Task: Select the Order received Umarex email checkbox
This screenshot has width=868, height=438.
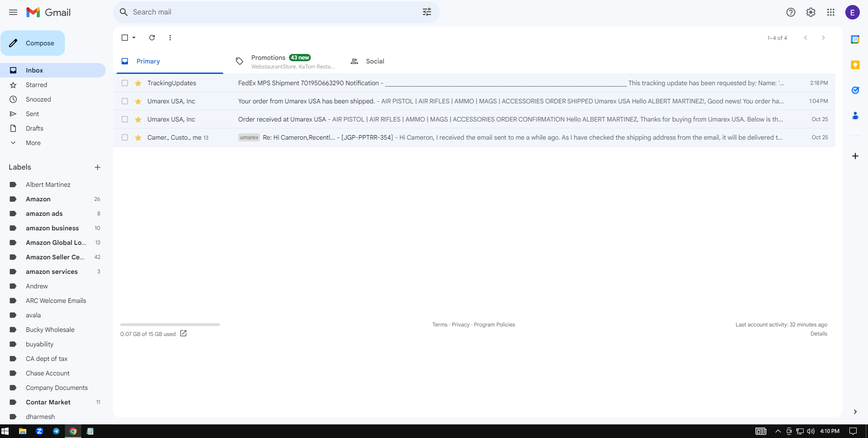Action: click(x=125, y=119)
